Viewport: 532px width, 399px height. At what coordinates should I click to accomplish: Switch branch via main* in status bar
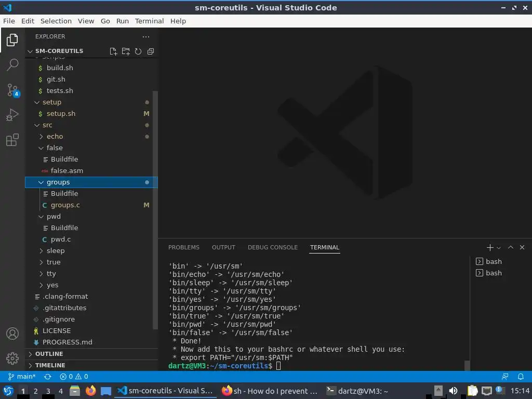point(22,376)
